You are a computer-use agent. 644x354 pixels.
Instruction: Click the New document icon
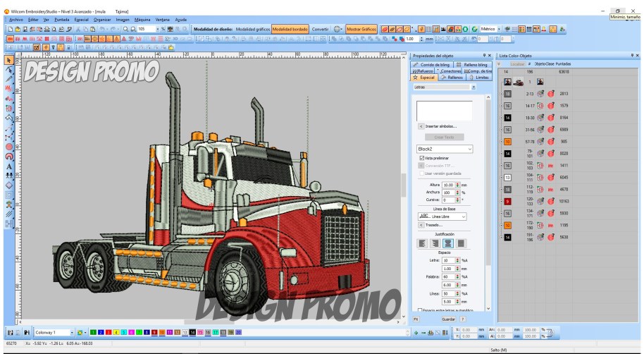tap(11, 29)
